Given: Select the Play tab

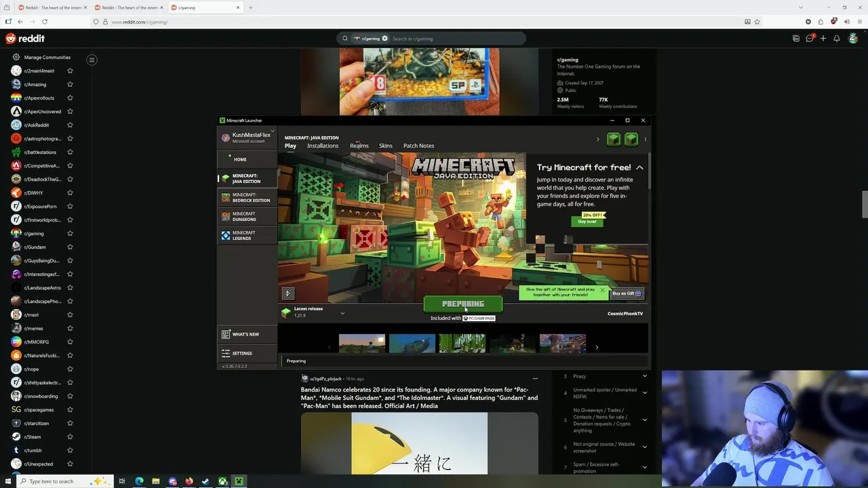Looking at the screenshot, I should tap(290, 146).
